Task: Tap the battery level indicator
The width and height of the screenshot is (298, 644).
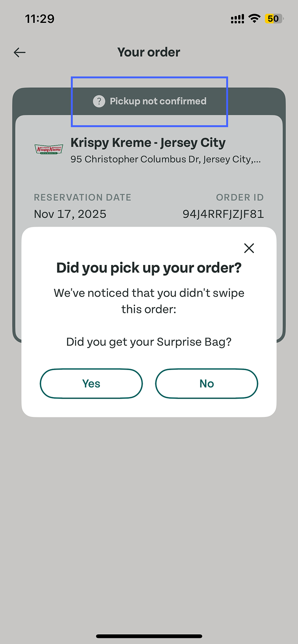Action: click(x=274, y=19)
